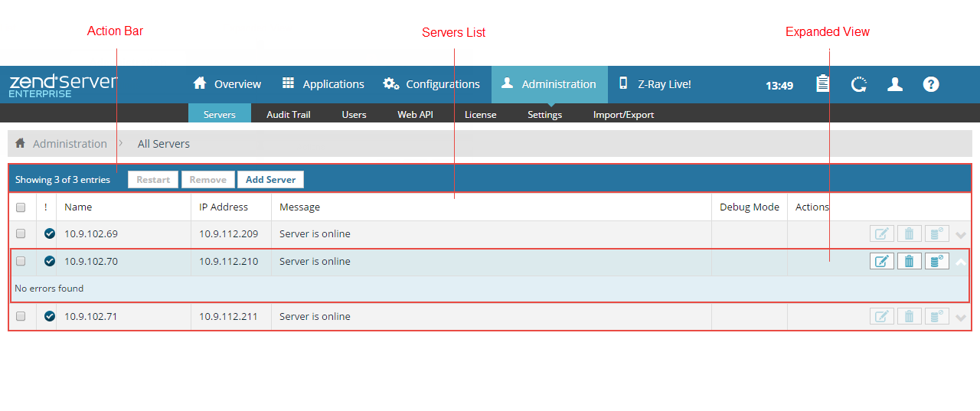Open the Configurations menu

click(432, 84)
